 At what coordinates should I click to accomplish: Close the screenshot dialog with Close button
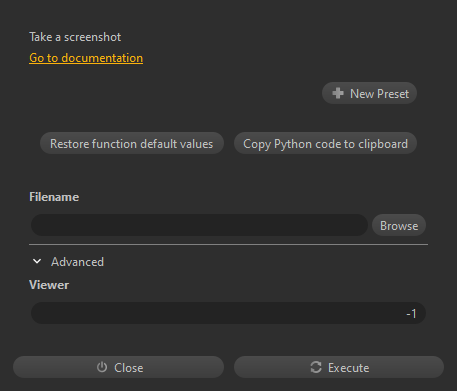click(x=118, y=367)
